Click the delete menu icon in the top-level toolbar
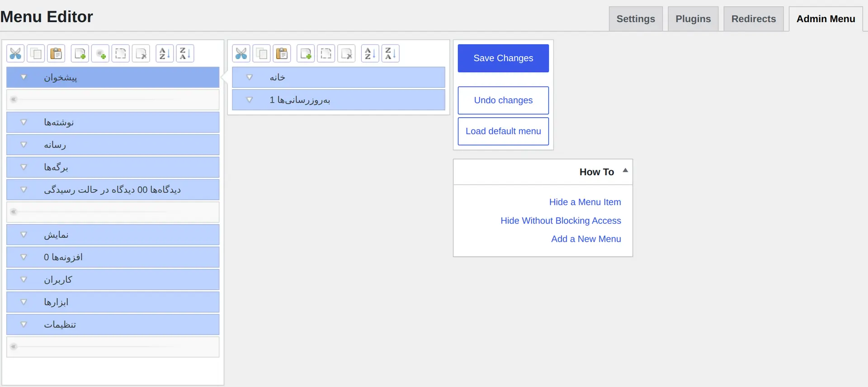This screenshot has height=387, width=868. click(141, 53)
